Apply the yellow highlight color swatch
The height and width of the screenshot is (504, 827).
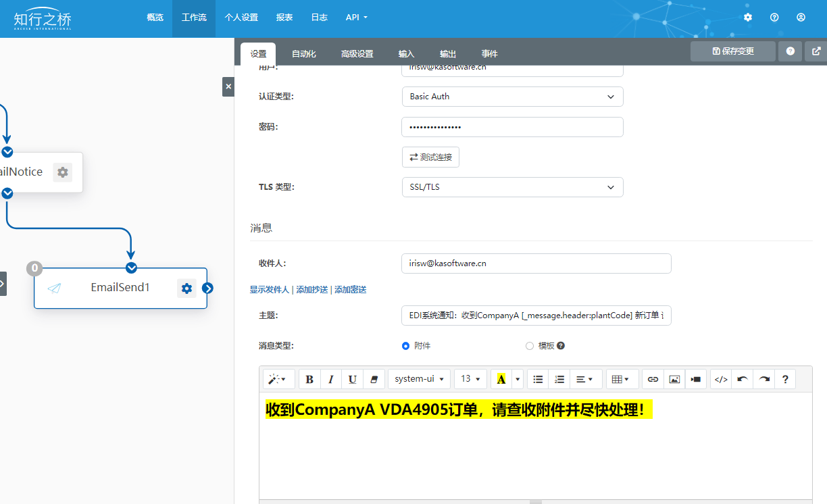(x=501, y=380)
